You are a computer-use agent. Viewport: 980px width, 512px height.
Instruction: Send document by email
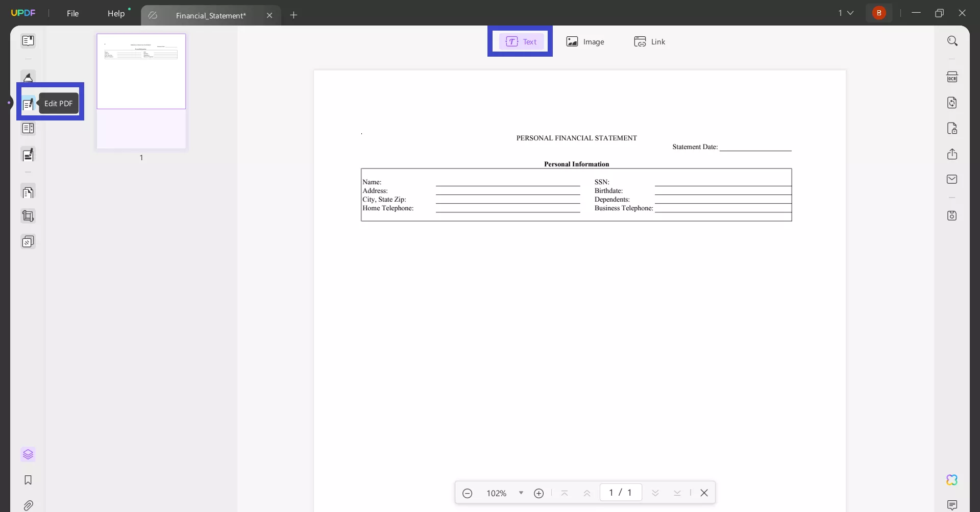click(953, 179)
